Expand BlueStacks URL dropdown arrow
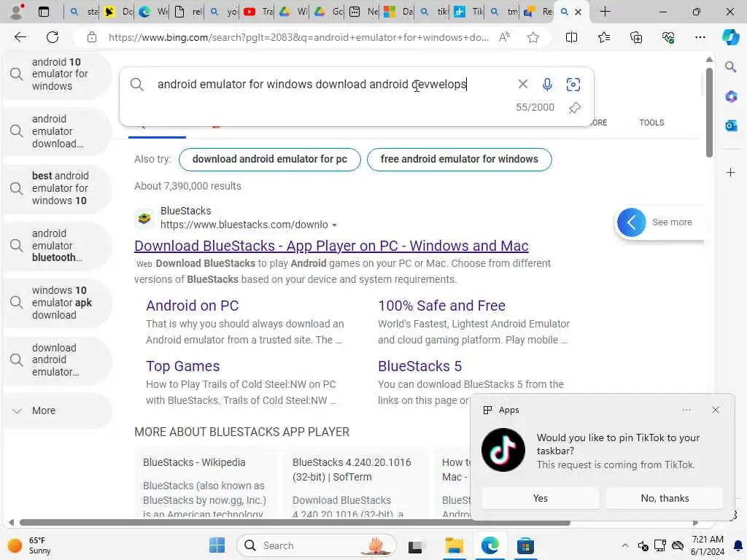Viewport: 747px width, 560px height. (334, 225)
